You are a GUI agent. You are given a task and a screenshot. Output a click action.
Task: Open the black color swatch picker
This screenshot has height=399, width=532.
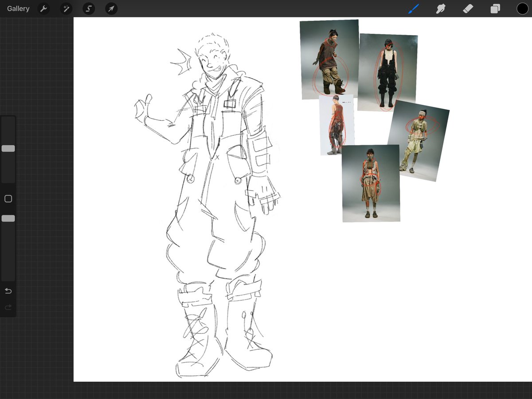pos(522,8)
